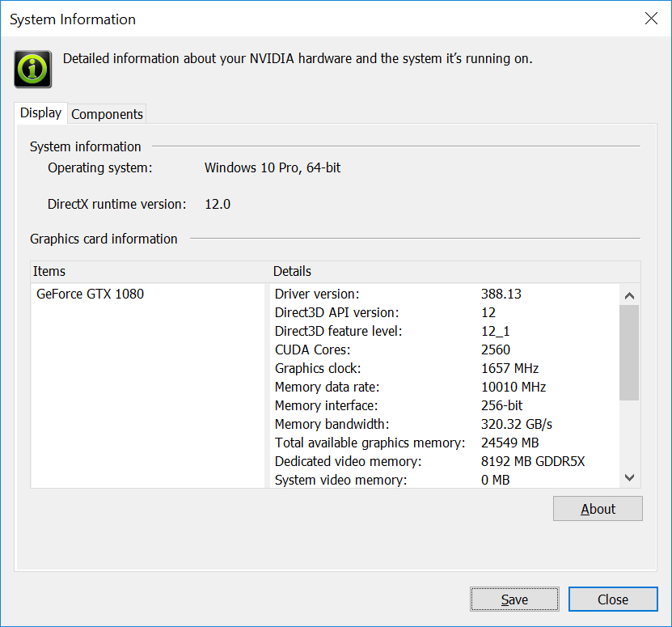Select the Dedicated video memory row

[445, 461]
